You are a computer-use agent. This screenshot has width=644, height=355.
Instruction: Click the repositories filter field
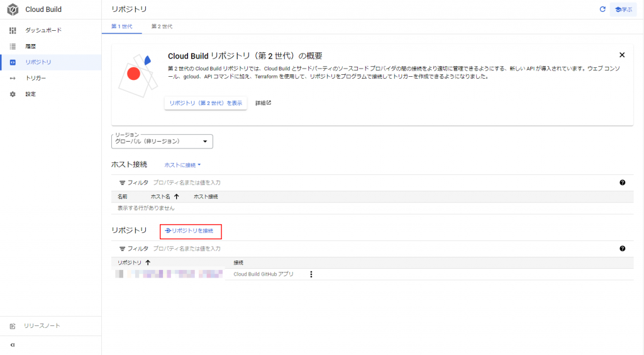pyautogui.click(x=187, y=249)
